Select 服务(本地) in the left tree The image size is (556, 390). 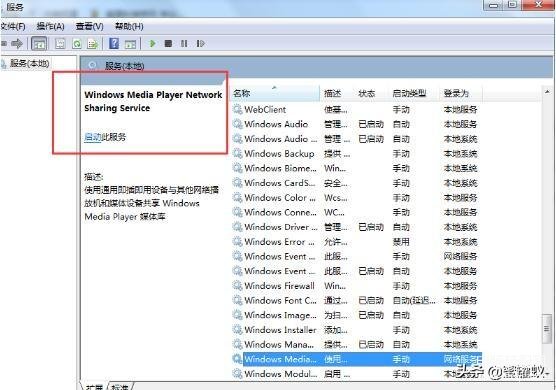point(29,63)
